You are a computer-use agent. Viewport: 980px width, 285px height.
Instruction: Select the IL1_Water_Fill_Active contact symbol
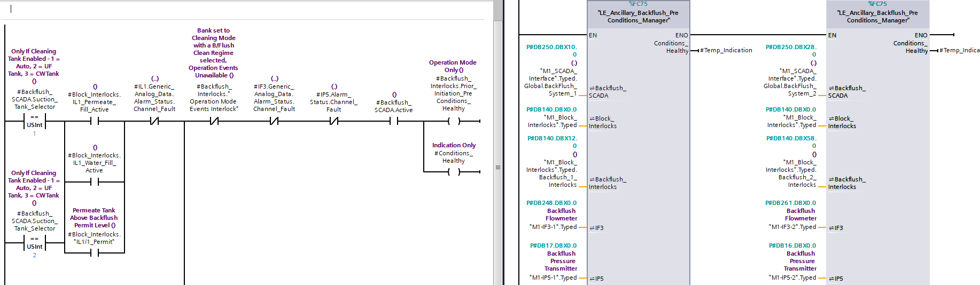(x=95, y=182)
